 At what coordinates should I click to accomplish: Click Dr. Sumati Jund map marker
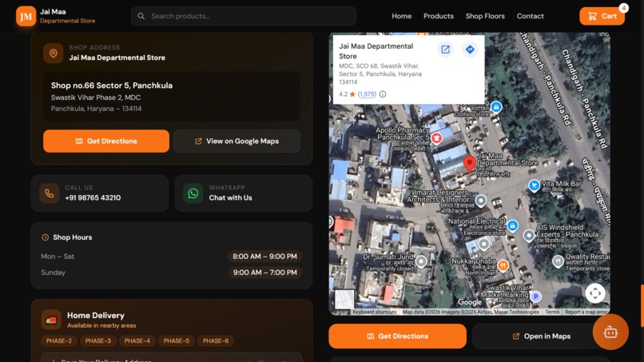coord(421,261)
